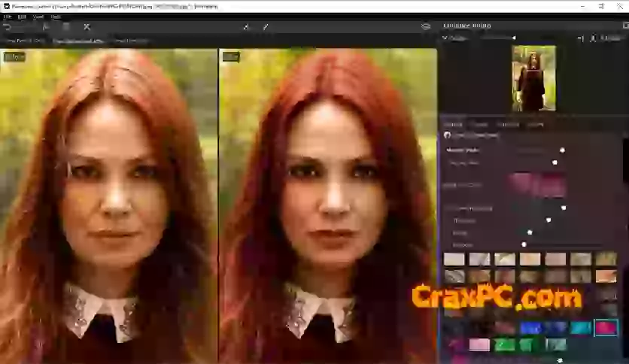
Task: Select the highlighted magenta hair color swatch
Action: coord(606,327)
